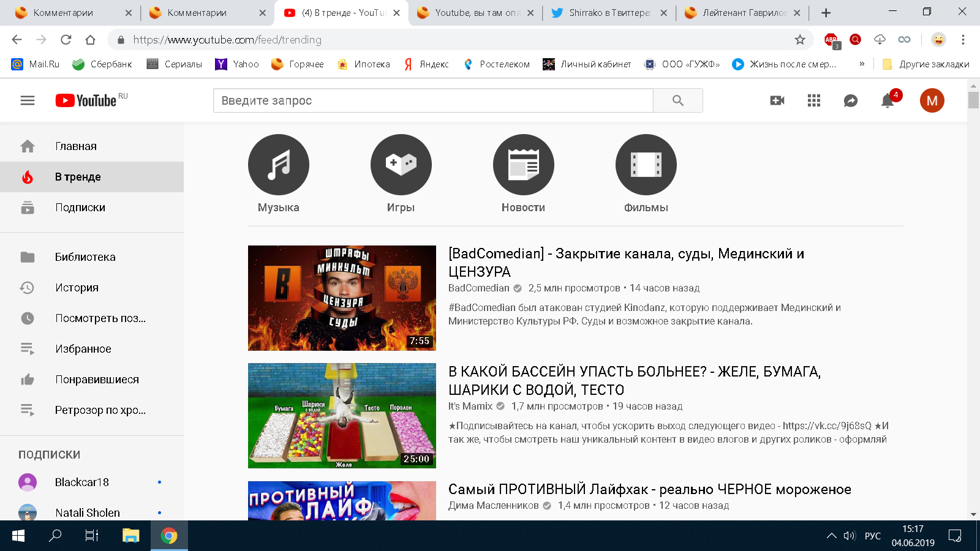
Task: Focus the YouTube search input field
Action: tap(432, 100)
